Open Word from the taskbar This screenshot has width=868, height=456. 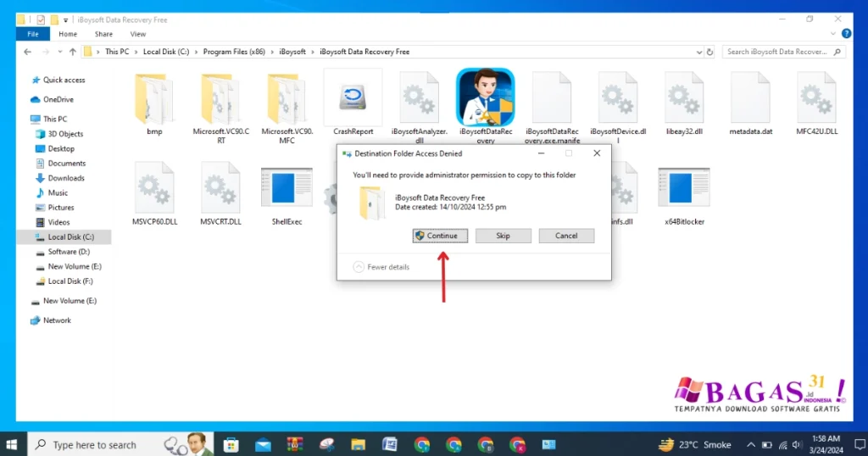coord(390,444)
